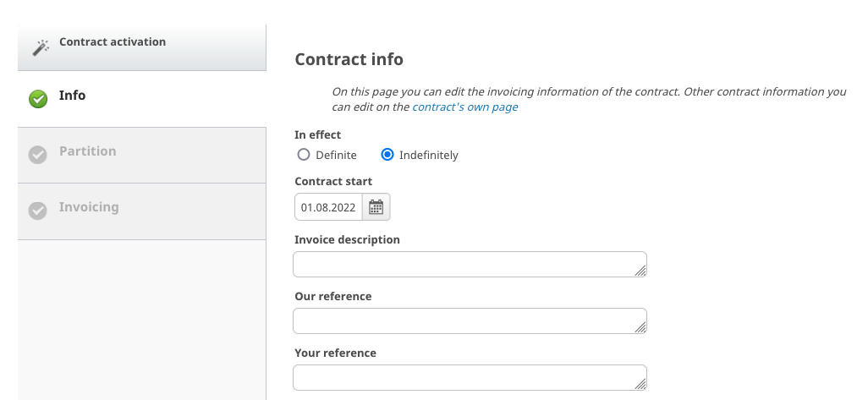
Task: Go to the Partition step
Action: click(88, 151)
